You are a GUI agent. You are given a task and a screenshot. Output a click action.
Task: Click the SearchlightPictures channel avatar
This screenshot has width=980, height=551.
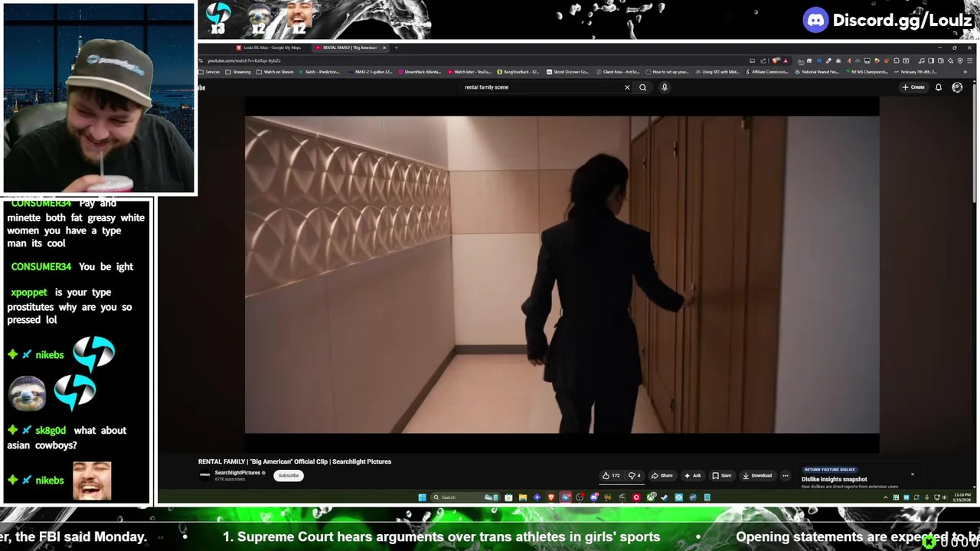click(204, 475)
